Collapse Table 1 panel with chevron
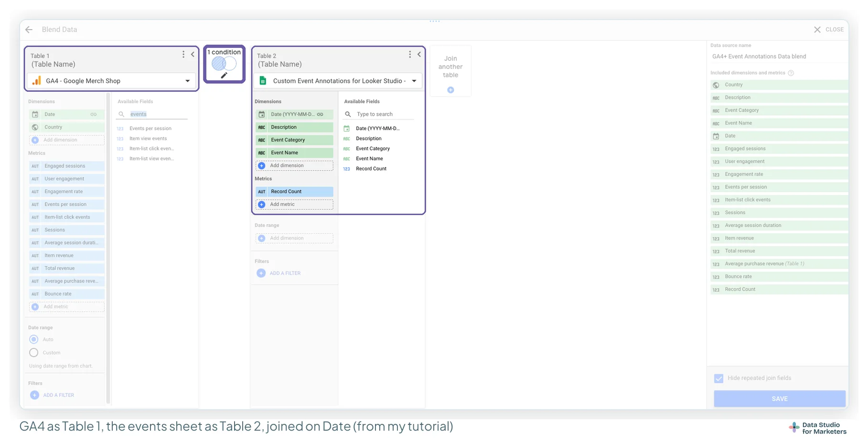 193,54
